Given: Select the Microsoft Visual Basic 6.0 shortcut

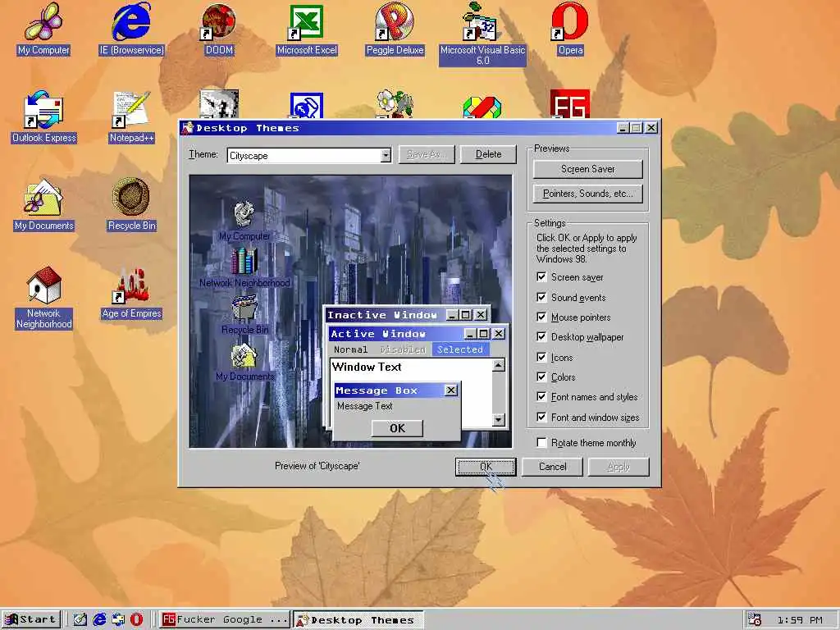Looking at the screenshot, I should [482, 34].
